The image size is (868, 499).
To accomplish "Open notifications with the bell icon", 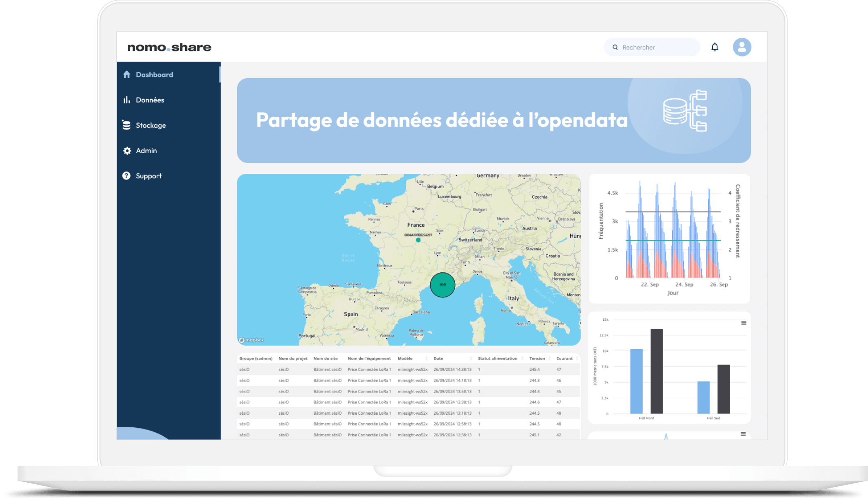I will [715, 47].
